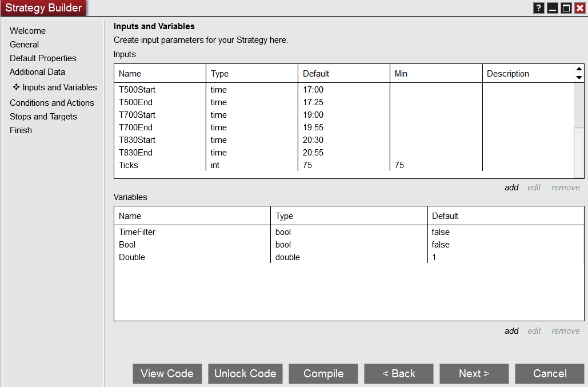The height and width of the screenshot is (387, 588).
Task: Select the Welcome page in the sidebar
Action: 27,30
